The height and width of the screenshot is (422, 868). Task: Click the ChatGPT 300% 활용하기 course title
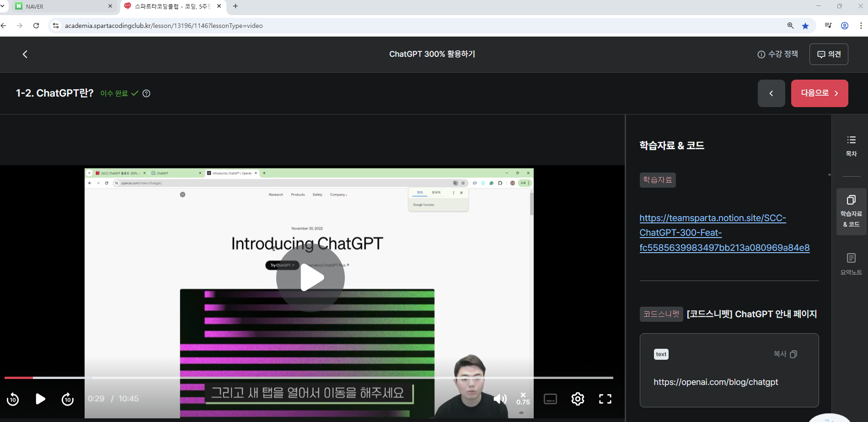pos(432,54)
